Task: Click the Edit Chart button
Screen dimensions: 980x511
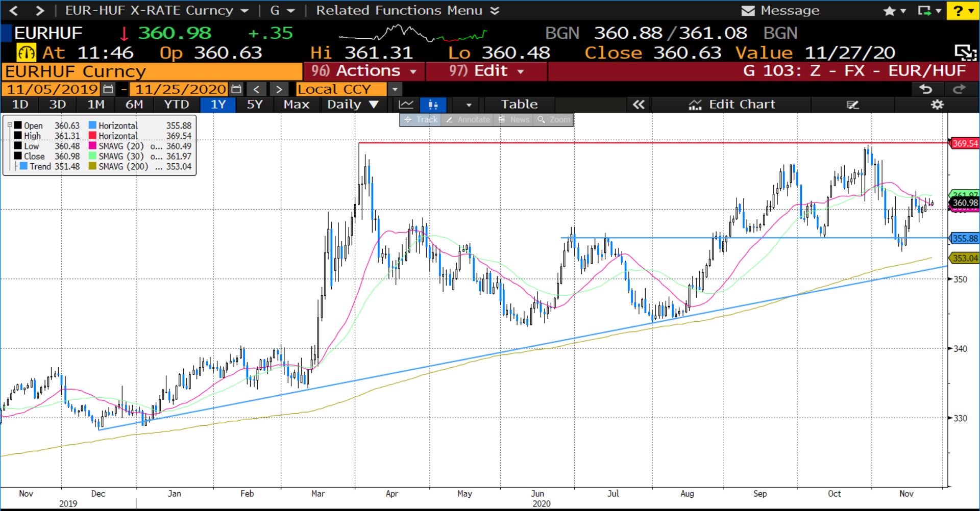Action: coord(731,105)
